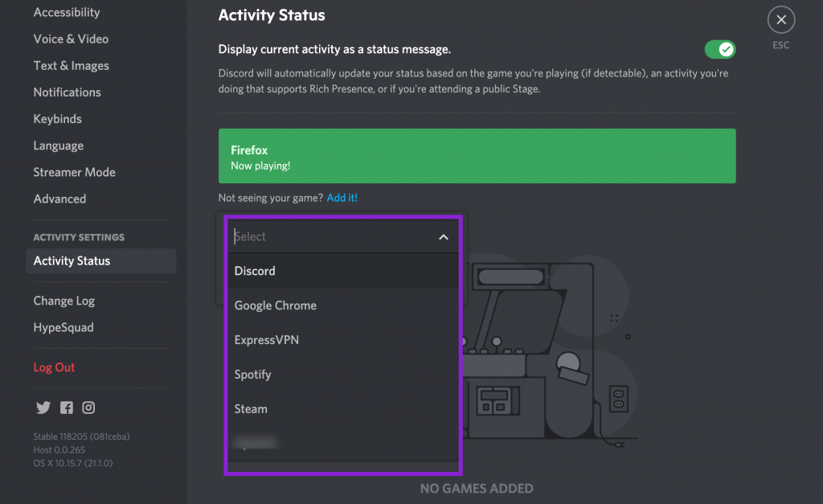The width and height of the screenshot is (823, 504).
Task: Open Instagram from the footer icons
Action: [88, 408]
